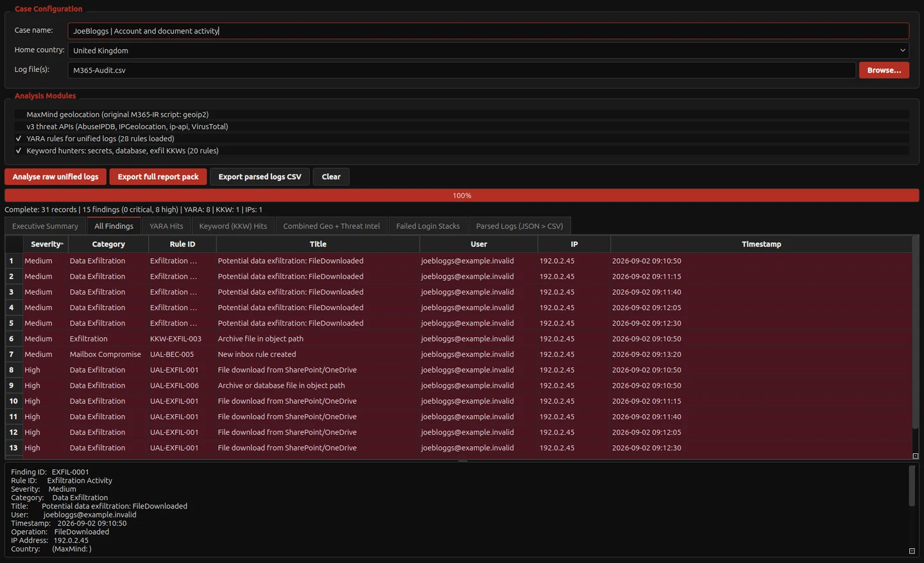
Task: Click Analyse raw unified logs button
Action: tap(56, 177)
